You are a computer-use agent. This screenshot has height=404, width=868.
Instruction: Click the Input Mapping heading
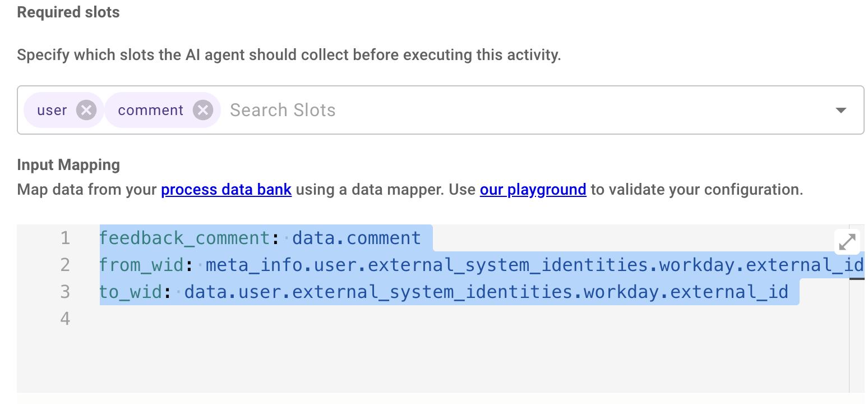point(68,165)
